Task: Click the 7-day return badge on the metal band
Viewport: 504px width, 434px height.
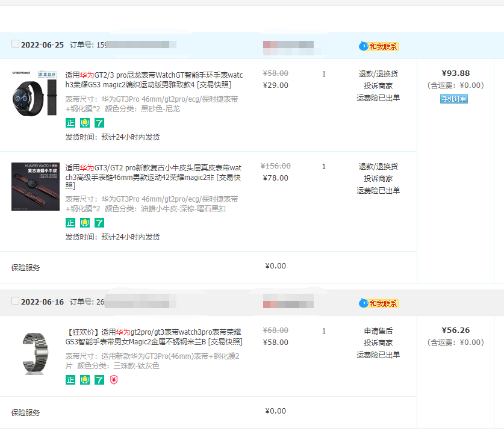Action: [99, 380]
